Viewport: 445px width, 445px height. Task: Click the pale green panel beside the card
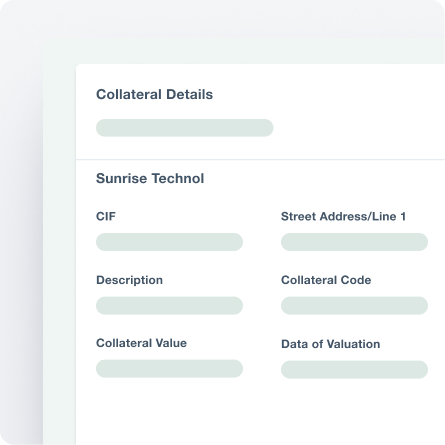point(59,233)
